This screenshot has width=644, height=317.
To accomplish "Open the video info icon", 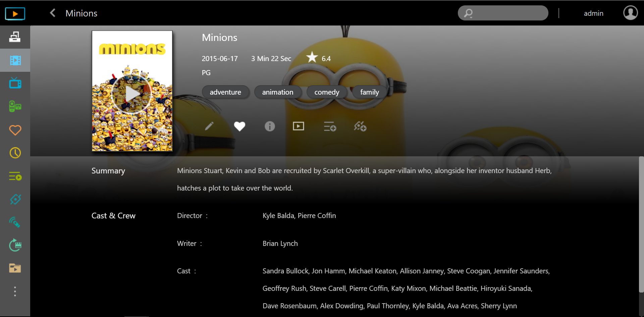I will [270, 126].
